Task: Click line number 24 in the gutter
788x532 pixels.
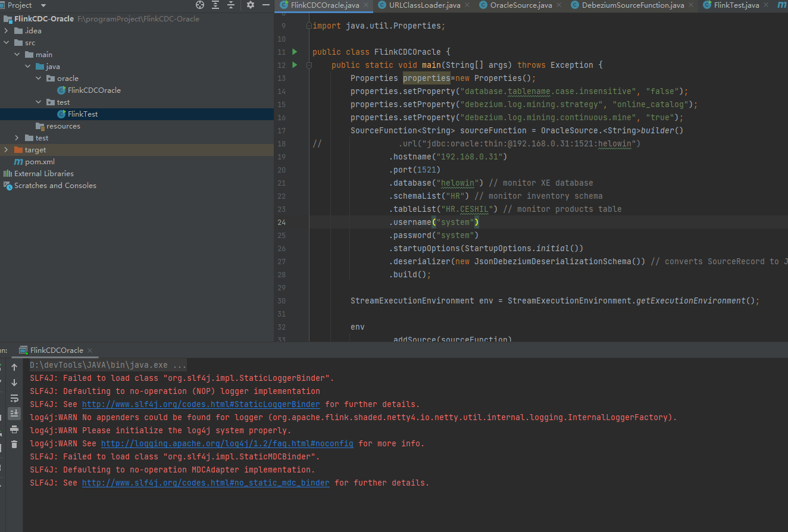Action: click(282, 223)
